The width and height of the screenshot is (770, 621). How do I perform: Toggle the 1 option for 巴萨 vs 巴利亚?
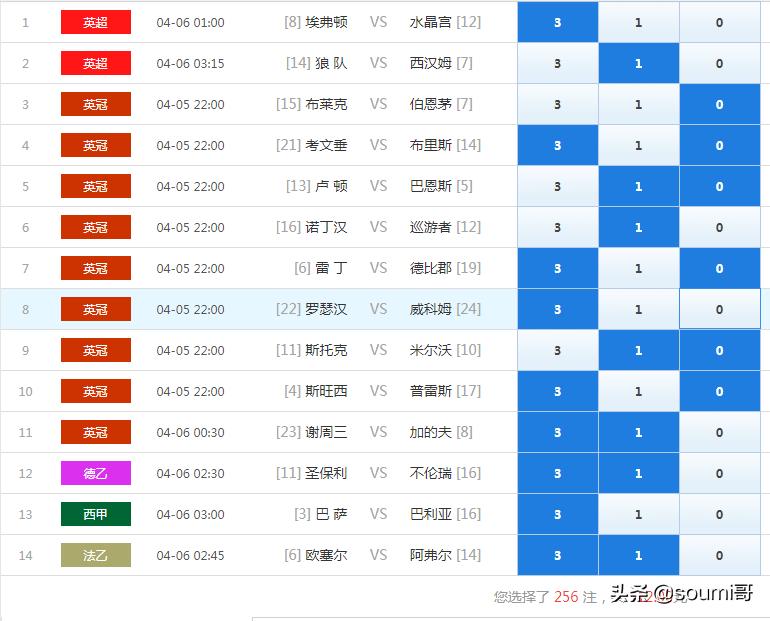pyautogui.click(x=639, y=514)
